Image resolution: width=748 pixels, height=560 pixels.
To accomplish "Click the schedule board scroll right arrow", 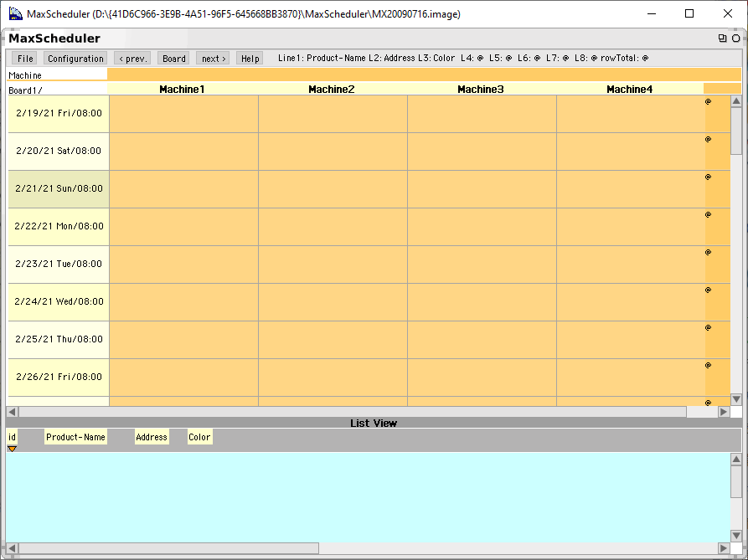I will 724,412.
